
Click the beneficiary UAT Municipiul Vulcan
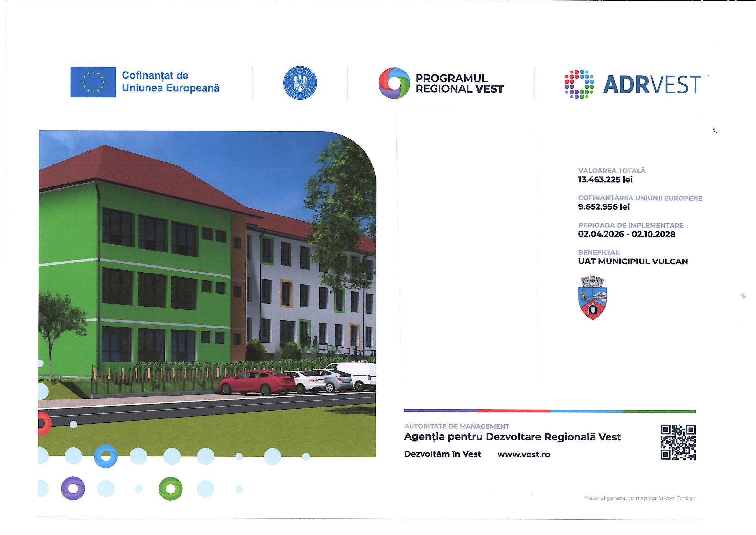click(633, 262)
